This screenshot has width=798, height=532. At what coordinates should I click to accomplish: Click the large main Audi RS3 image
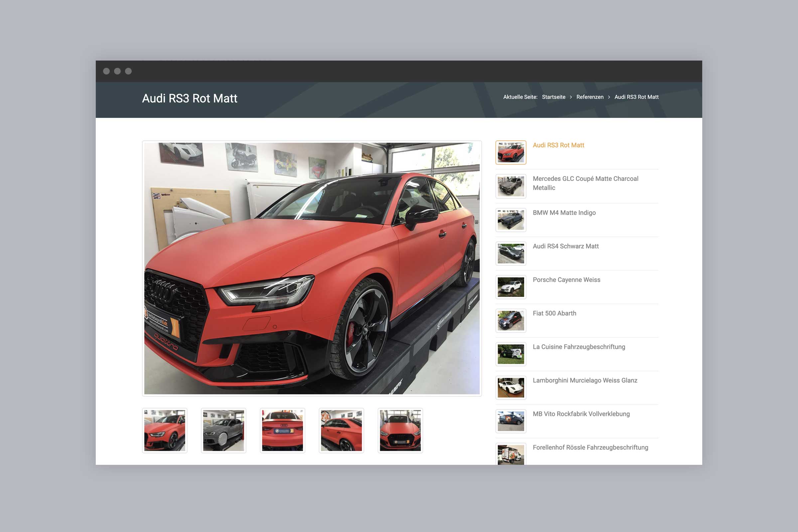(x=312, y=268)
